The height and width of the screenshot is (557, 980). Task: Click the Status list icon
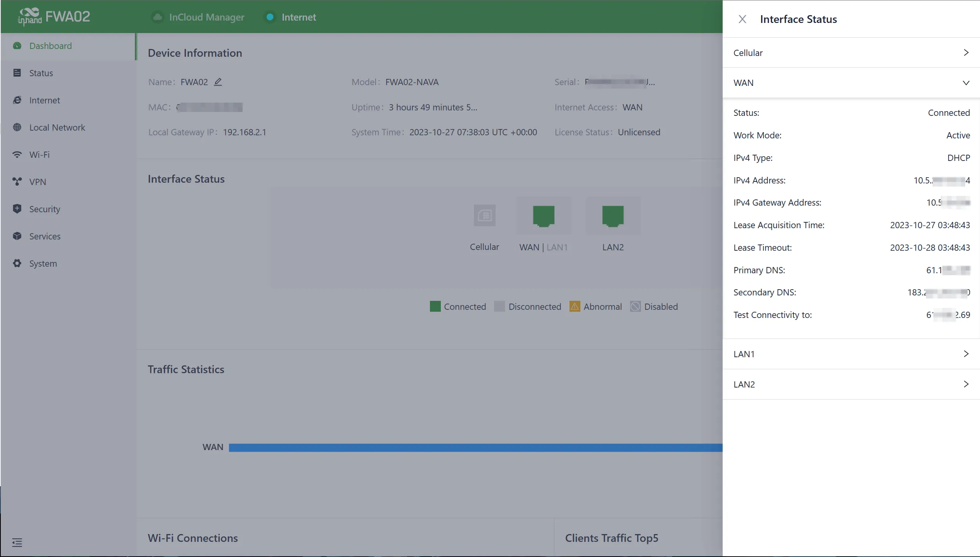[17, 73]
